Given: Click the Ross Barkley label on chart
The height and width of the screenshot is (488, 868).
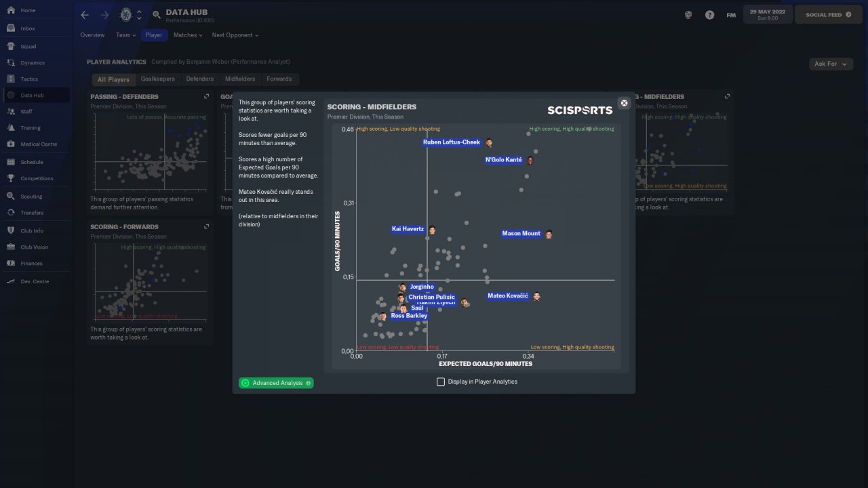Looking at the screenshot, I should (x=409, y=316).
